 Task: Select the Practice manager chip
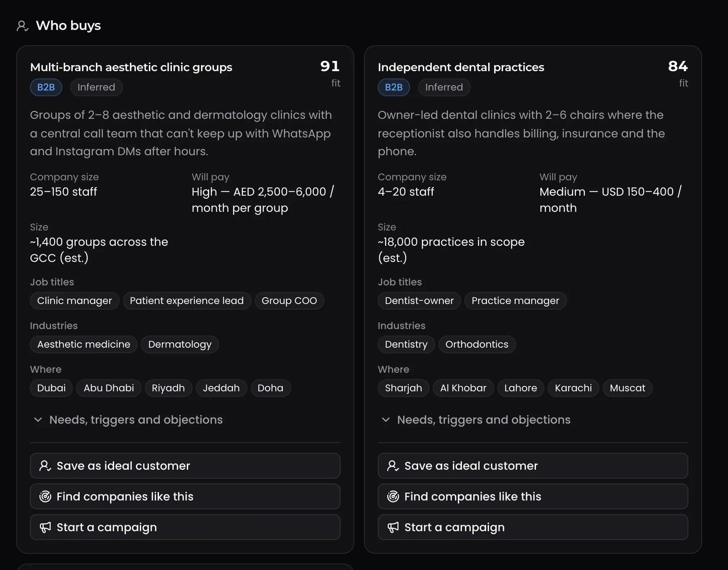point(515,301)
